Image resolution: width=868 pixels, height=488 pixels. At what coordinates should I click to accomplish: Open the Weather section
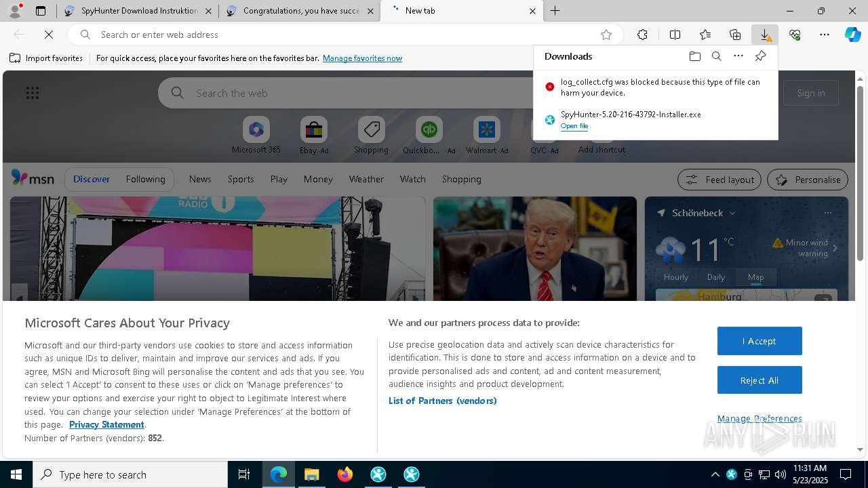(366, 179)
